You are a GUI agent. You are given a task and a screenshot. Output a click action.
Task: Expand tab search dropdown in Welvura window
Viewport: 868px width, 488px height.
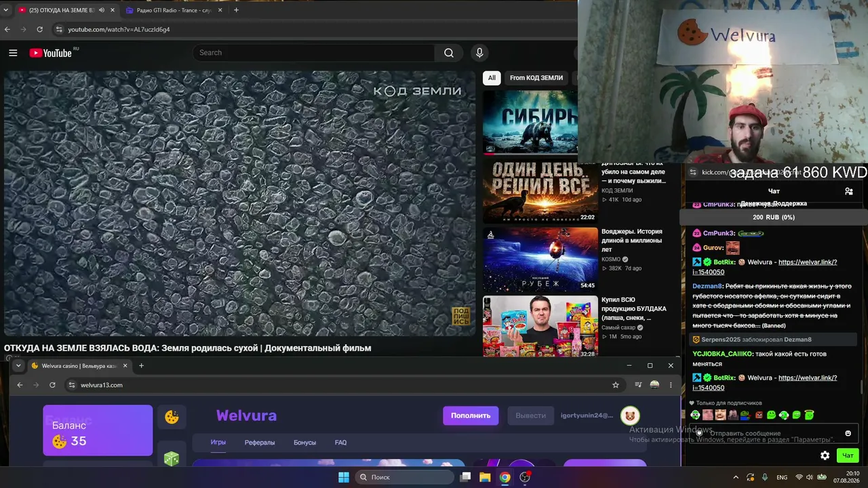[x=18, y=366]
